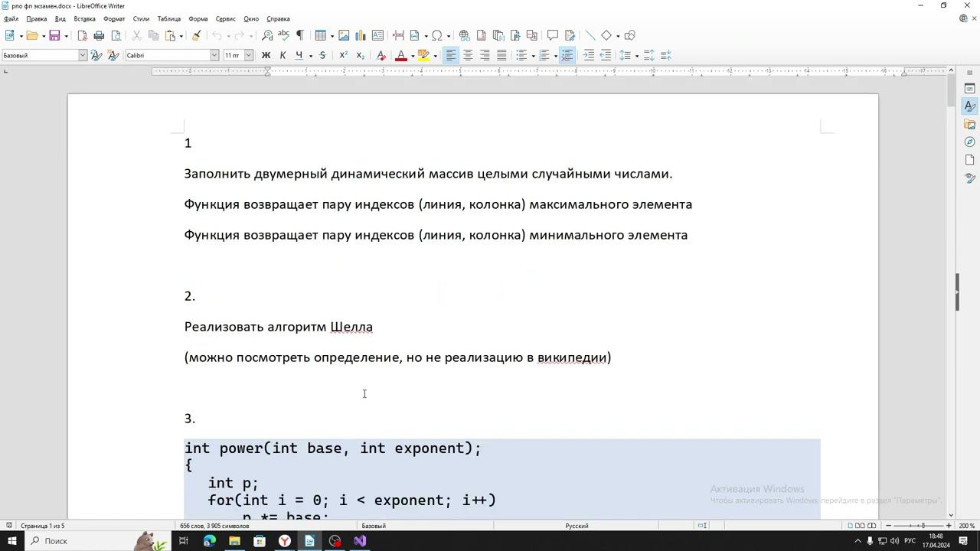The width and height of the screenshot is (980, 551).
Task: Open the Сервис menu
Action: [226, 18]
